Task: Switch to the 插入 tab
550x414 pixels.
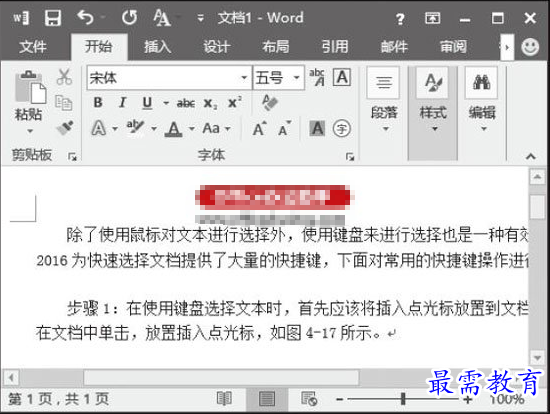Action: pos(157,47)
